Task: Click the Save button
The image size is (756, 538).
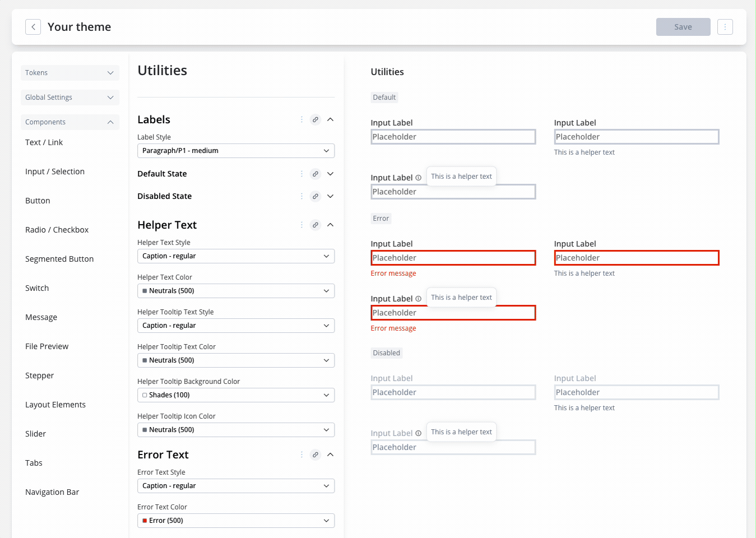Action: [683, 27]
